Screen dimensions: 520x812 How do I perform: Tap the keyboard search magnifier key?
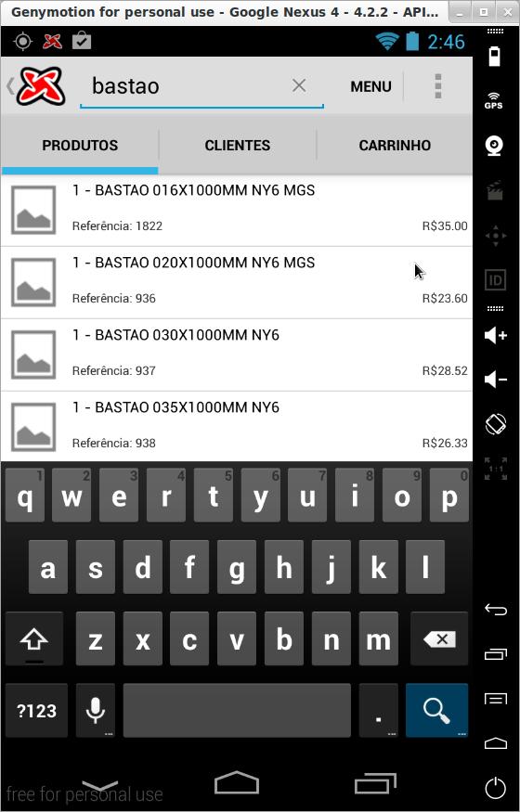click(436, 710)
